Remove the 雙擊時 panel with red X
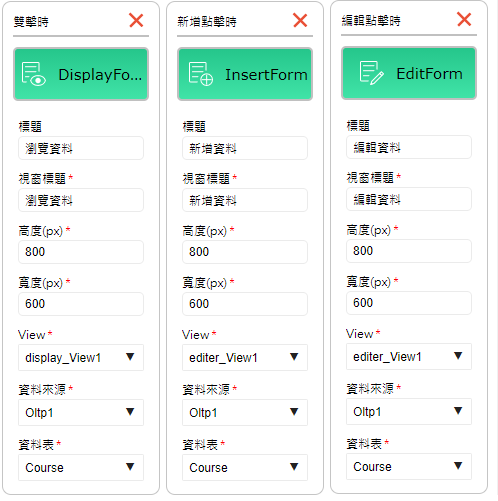The height and width of the screenshot is (501, 498). pyautogui.click(x=136, y=20)
